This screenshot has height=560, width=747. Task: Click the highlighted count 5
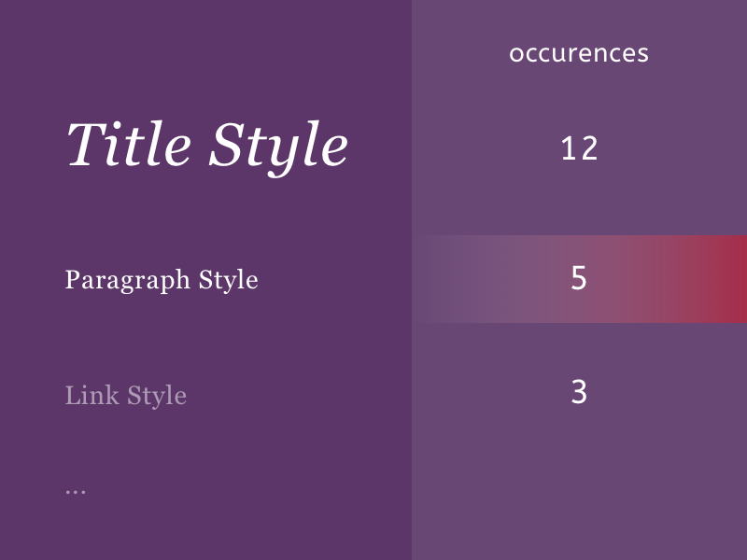click(579, 278)
